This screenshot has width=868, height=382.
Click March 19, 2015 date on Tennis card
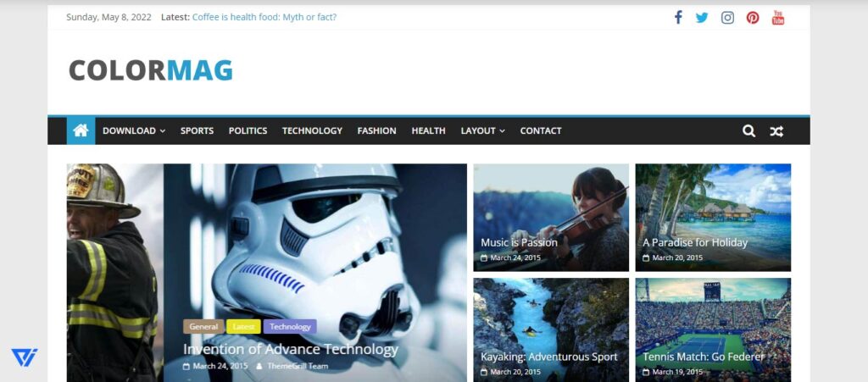[677, 372]
